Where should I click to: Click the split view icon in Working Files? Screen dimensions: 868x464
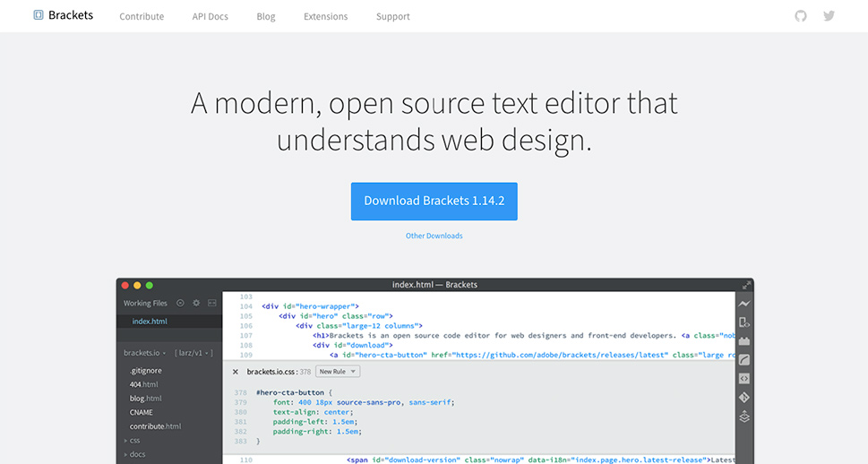point(212,303)
